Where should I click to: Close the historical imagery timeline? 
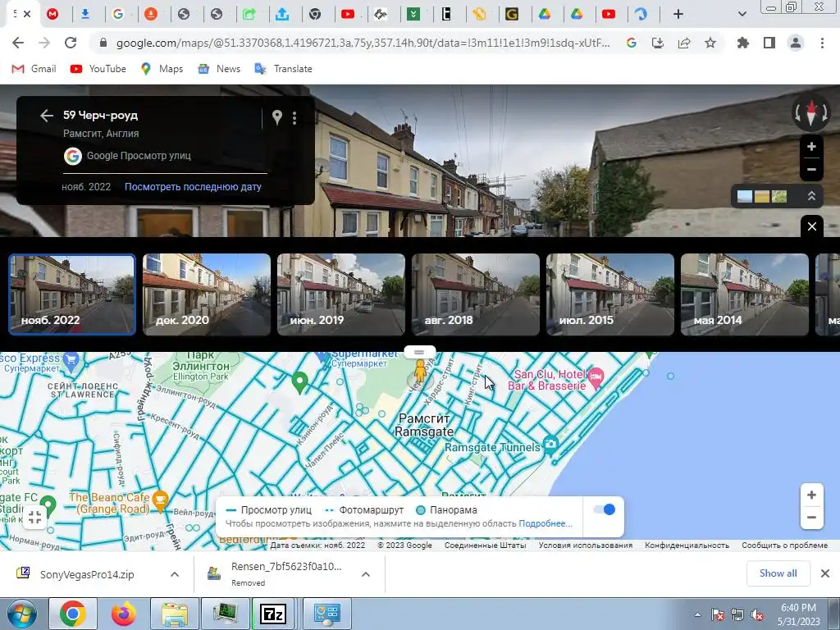[812, 226]
